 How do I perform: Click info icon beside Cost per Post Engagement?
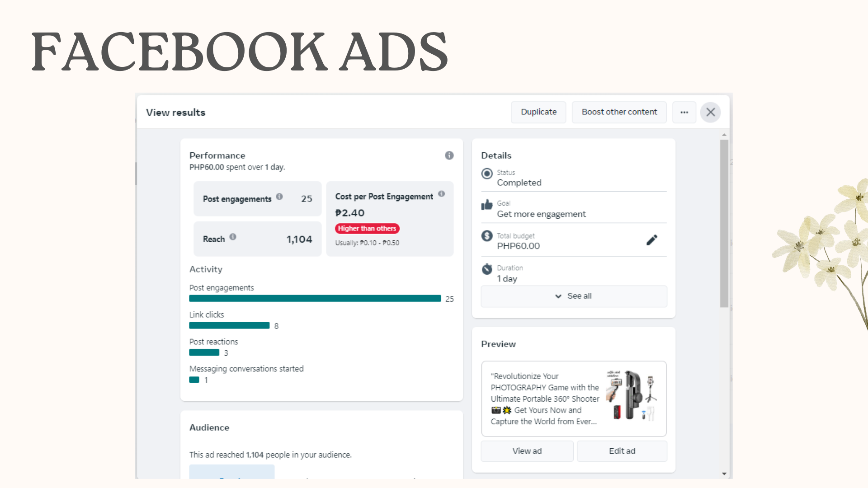(442, 194)
